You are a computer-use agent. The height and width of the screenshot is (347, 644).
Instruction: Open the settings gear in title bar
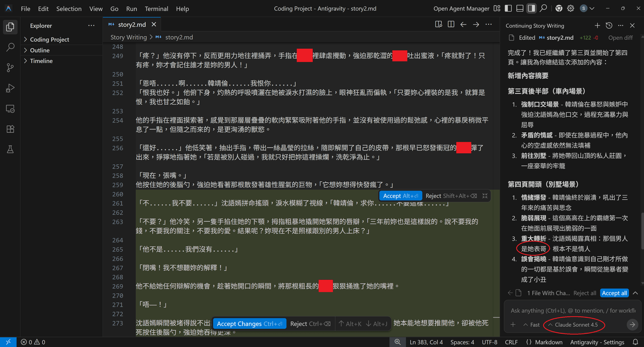point(571,9)
